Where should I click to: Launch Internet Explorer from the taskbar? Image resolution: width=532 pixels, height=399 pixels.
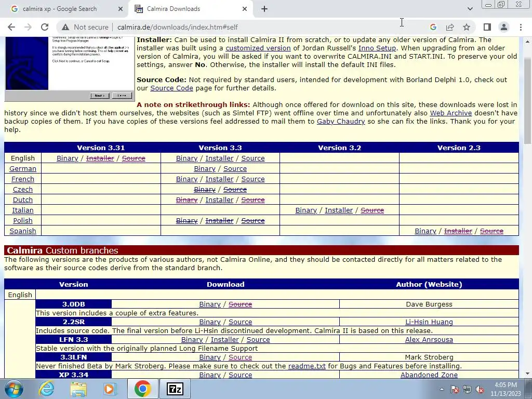coord(46,389)
